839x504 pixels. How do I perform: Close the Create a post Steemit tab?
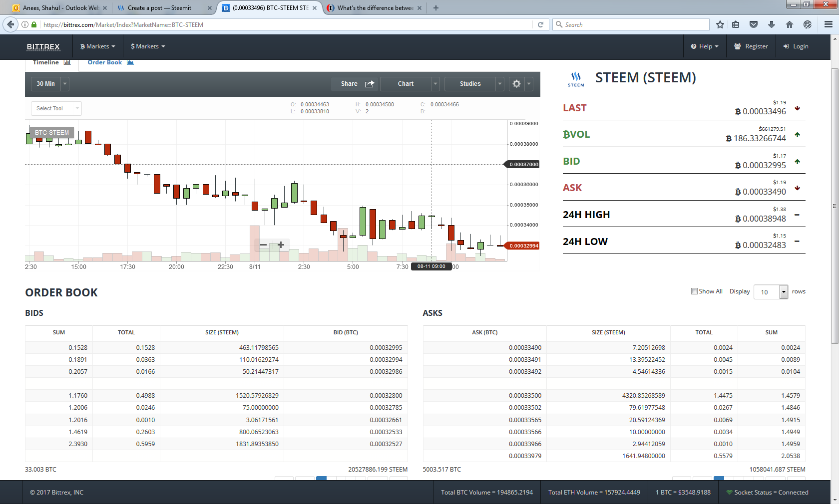click(210, 8)
